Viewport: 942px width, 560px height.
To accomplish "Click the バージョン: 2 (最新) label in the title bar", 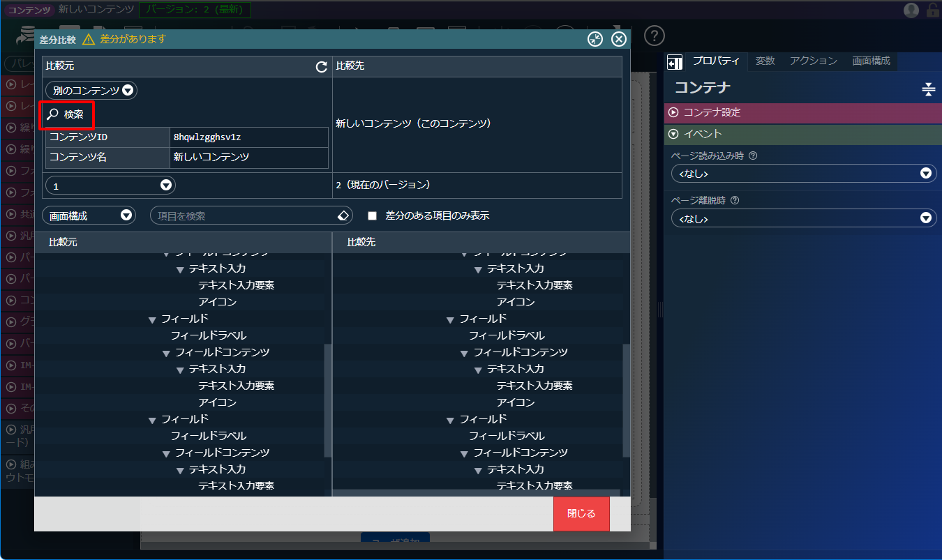I will pos(195,10).
